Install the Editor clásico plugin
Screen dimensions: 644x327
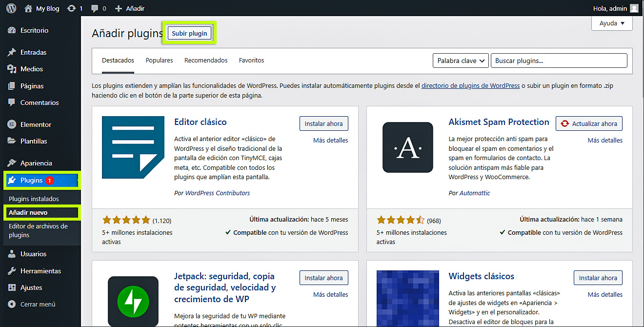pos(323,124)
